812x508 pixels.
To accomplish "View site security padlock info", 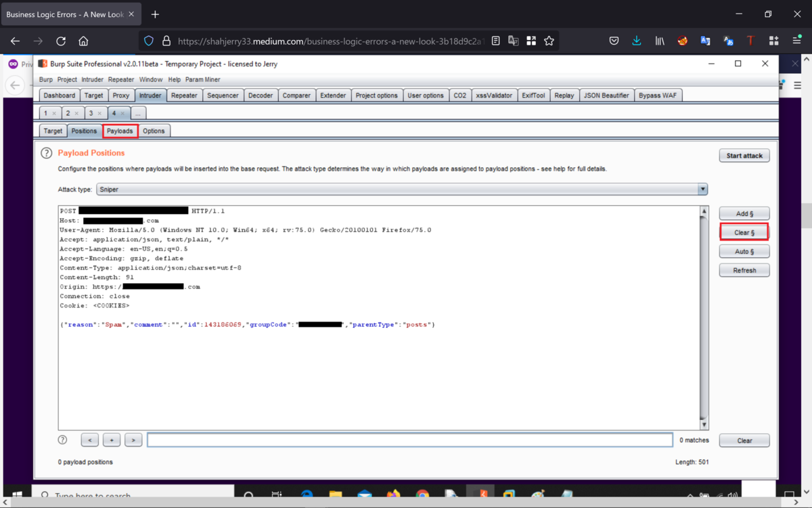I will click(166, 41).
